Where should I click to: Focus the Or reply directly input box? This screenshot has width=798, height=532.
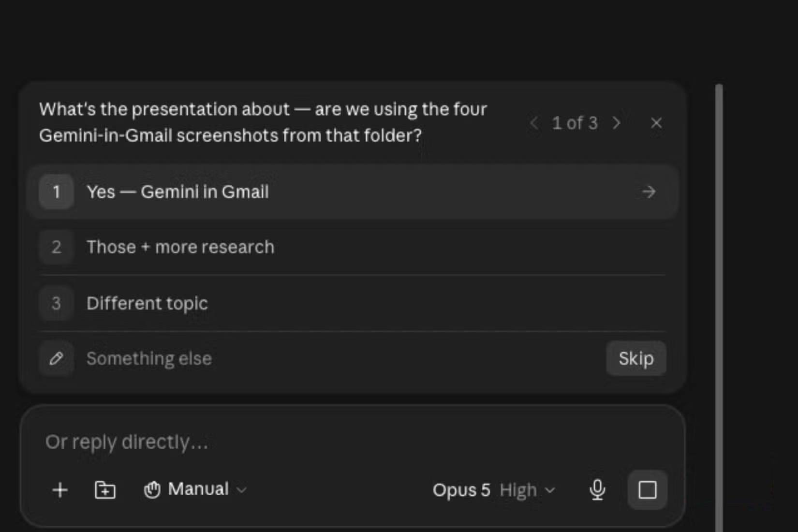353,442
